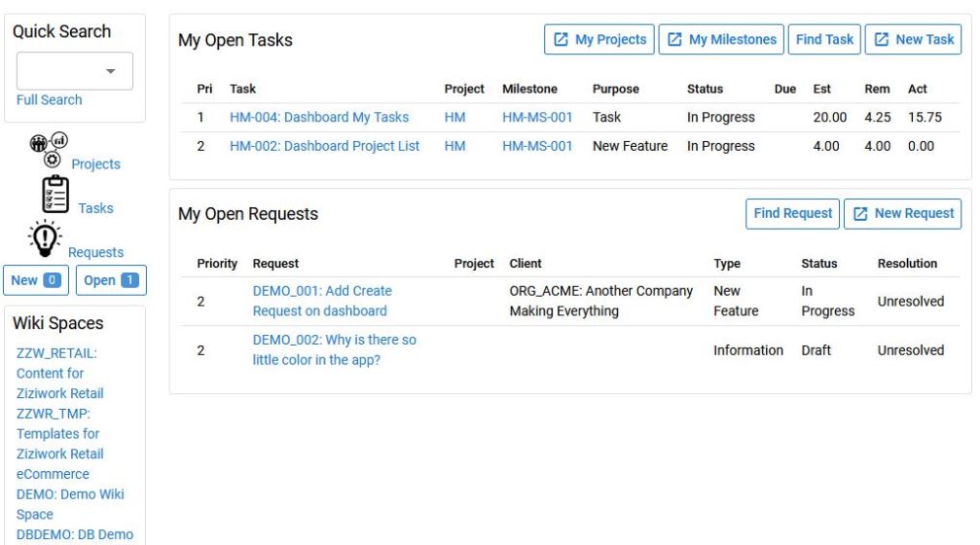The width and height of the screenshot is (980, 545).
Task: Click New Request external link icon
Action: [860, 214]
